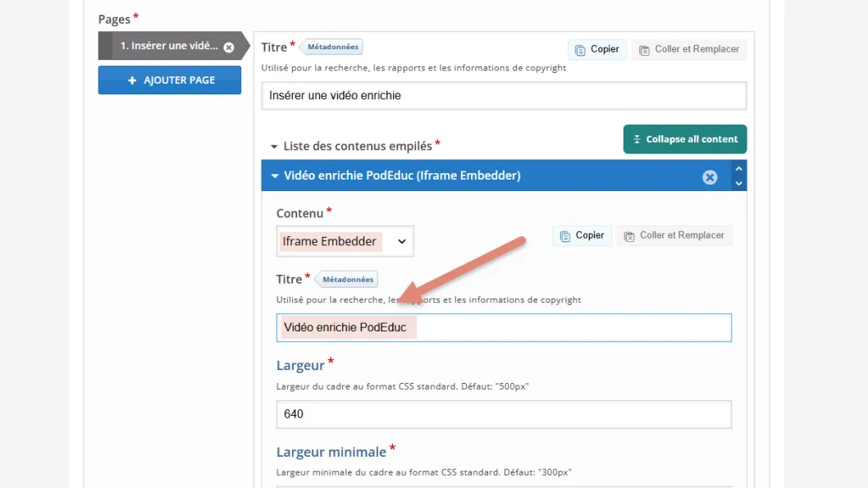Screen dimensions: 868x488
Task: Click the 'Pages' heading label
Action: [114, 20]
